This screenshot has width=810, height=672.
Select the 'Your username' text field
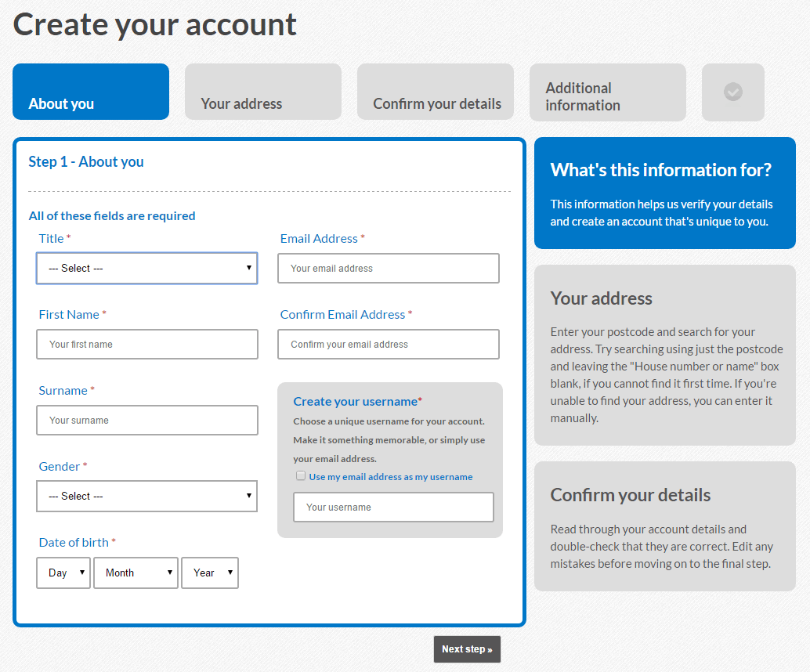point(393,507)
